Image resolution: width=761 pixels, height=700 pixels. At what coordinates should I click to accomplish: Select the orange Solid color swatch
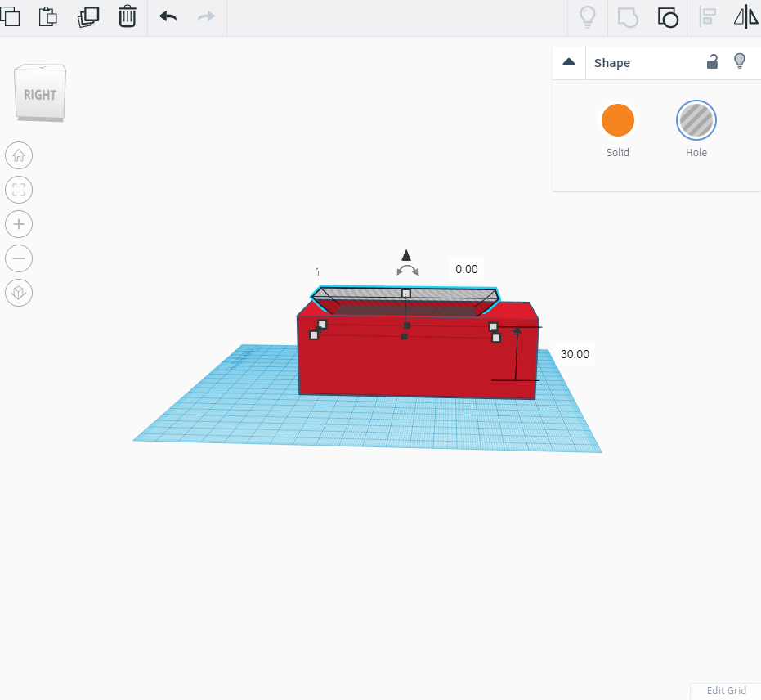tap(617, 119)
